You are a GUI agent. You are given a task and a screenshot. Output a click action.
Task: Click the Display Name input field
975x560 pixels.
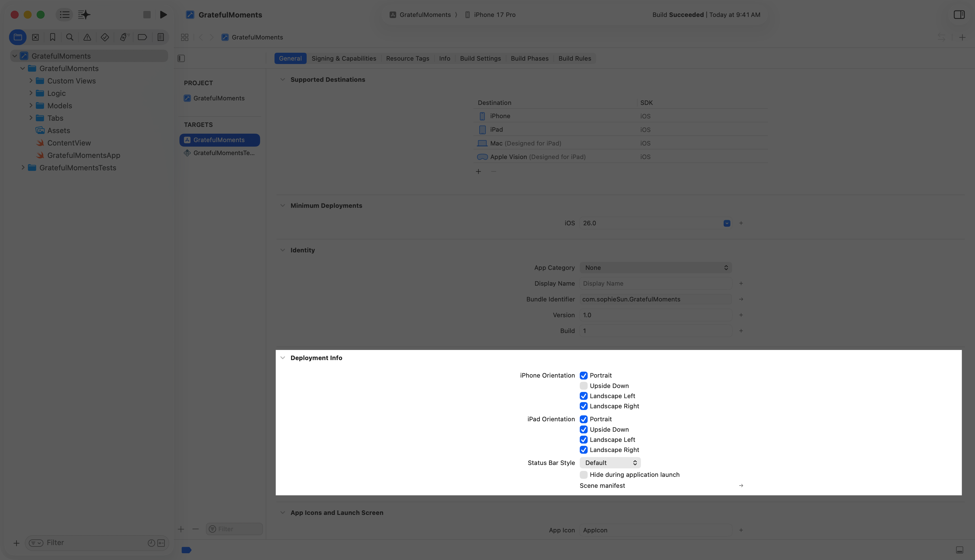click(656, 283)
